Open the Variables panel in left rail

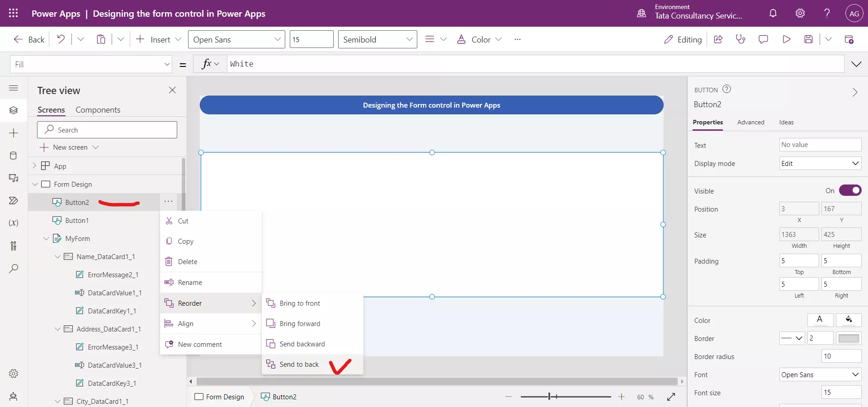14,223
